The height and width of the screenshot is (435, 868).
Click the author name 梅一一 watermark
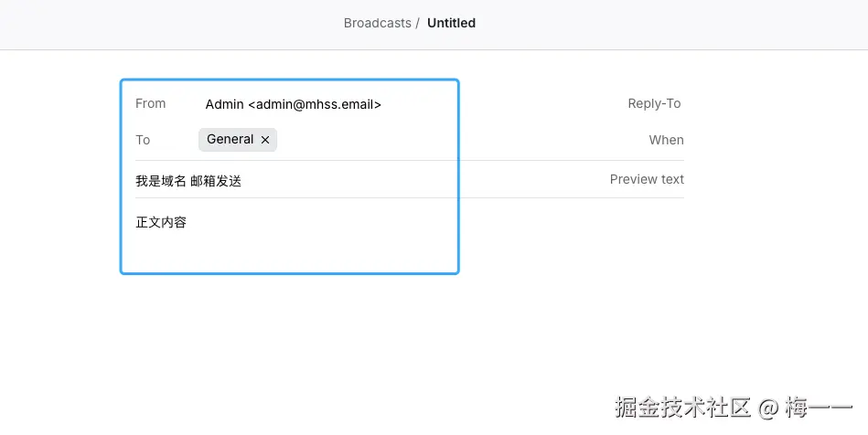click(819, 408)
